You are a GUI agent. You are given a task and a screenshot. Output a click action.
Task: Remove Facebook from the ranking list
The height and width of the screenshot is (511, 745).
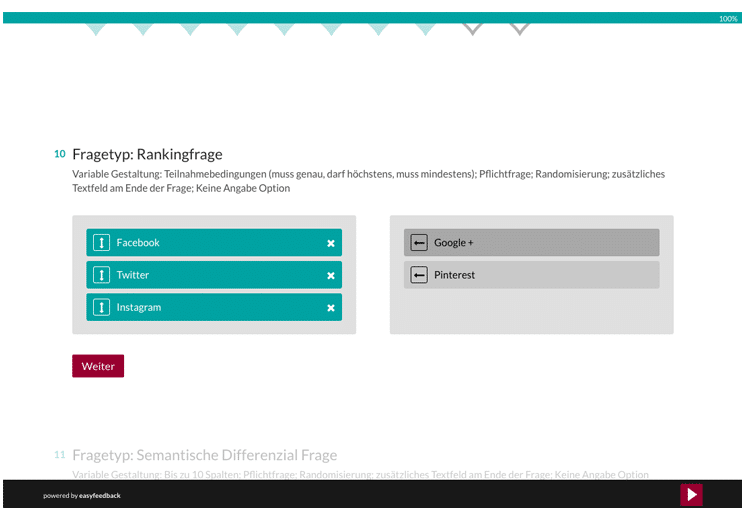[331, 243]
